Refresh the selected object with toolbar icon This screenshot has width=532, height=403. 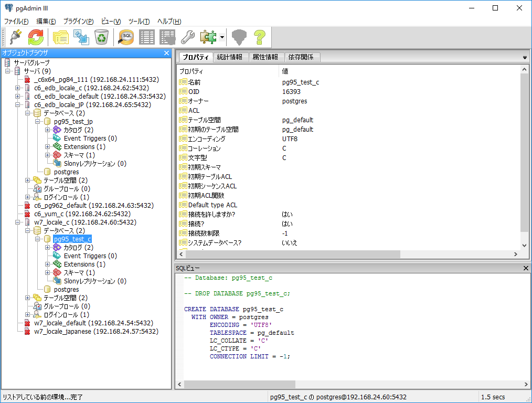coord(36,37)
